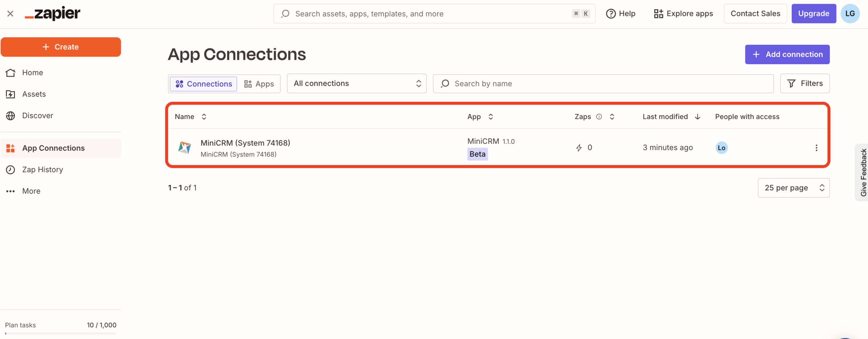
Task: Click the Zaps info icon
Action: pos(599,117)
